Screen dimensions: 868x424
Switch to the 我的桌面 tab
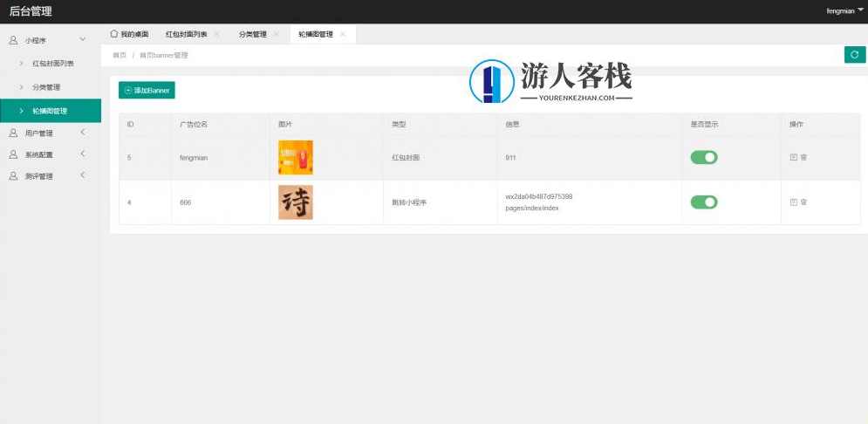[x=129, y=34]
